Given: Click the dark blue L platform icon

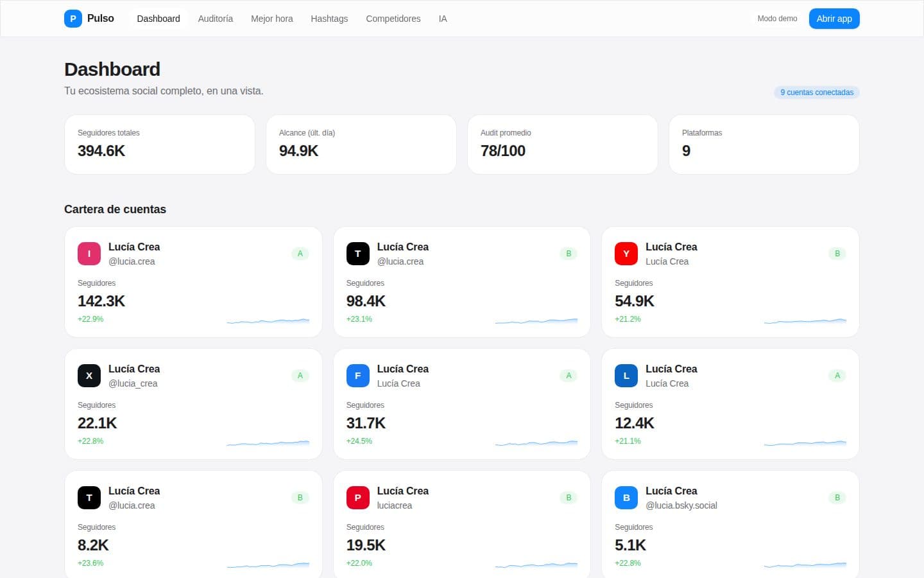Looking at the screenshot, I should 626,376.
